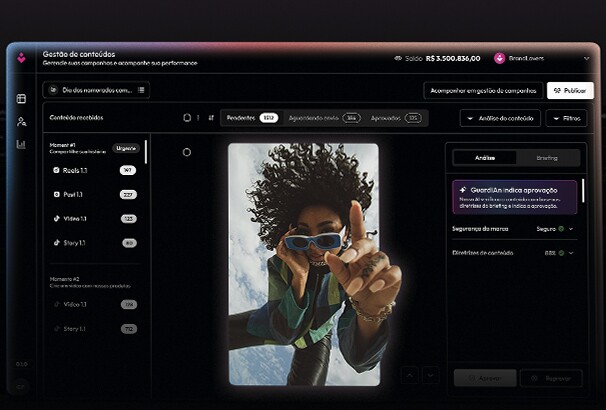The height and width of the screenshot is (410, 606).
Task: Click green check in Diretrizes de conteúdo row
Action: (x=561, y=253)
